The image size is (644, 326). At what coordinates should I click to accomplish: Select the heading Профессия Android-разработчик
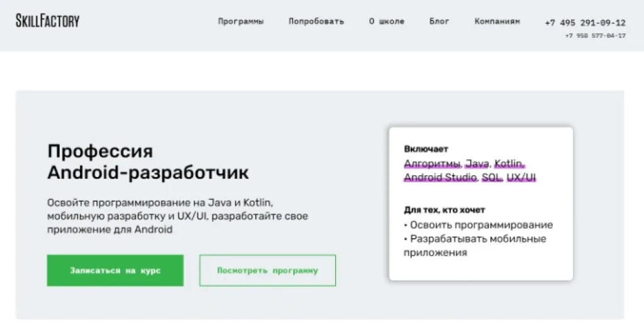click(148, 161)
